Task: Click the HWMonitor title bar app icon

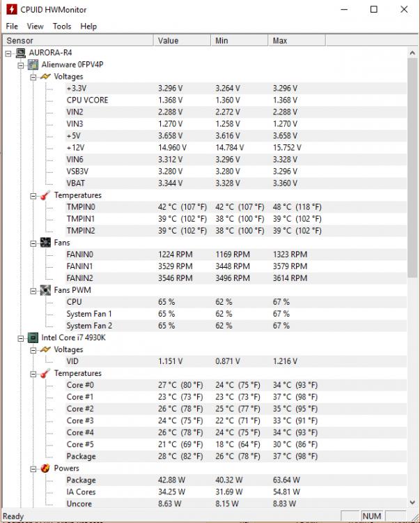Action: pyautogui.click(x=10, y=10)
